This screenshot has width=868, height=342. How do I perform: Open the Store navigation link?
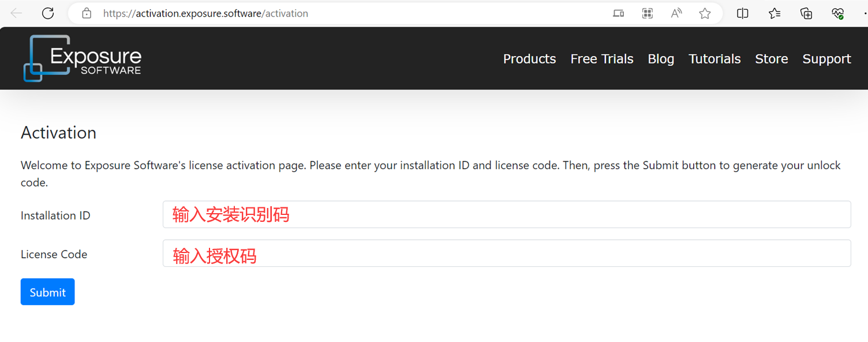pos(771,59)
